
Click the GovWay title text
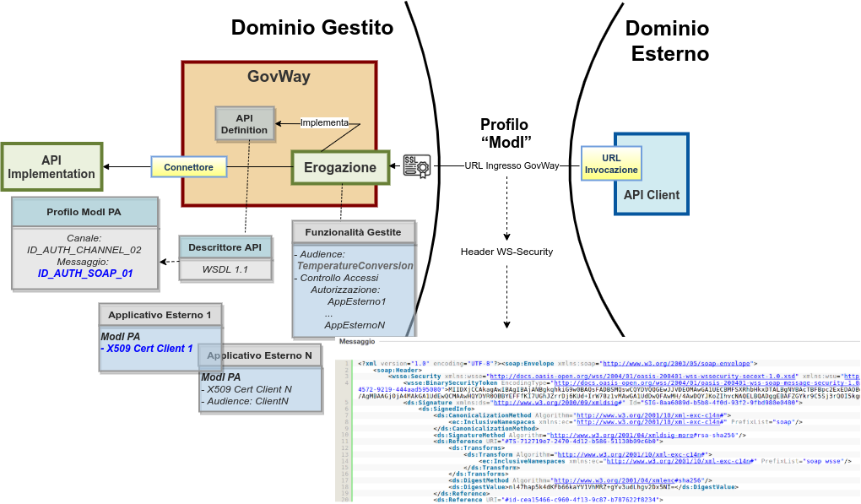click(279, 76)
